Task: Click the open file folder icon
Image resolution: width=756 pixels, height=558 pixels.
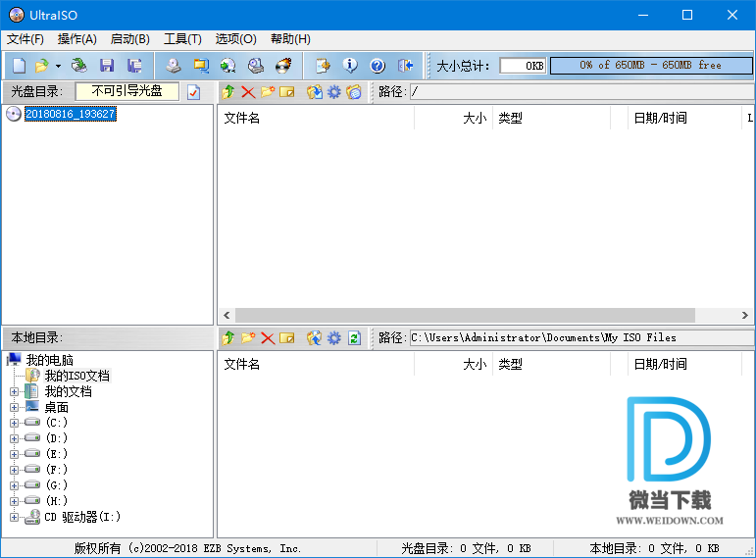Action: pos(42,65)
